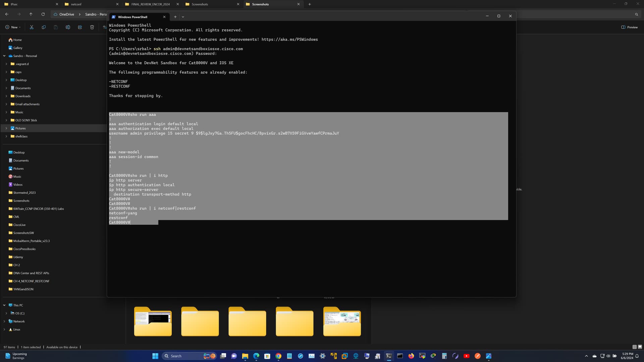Click the taskbar Search box
The height and width of the screenshot is (362, 644).
tap(189, 356)
